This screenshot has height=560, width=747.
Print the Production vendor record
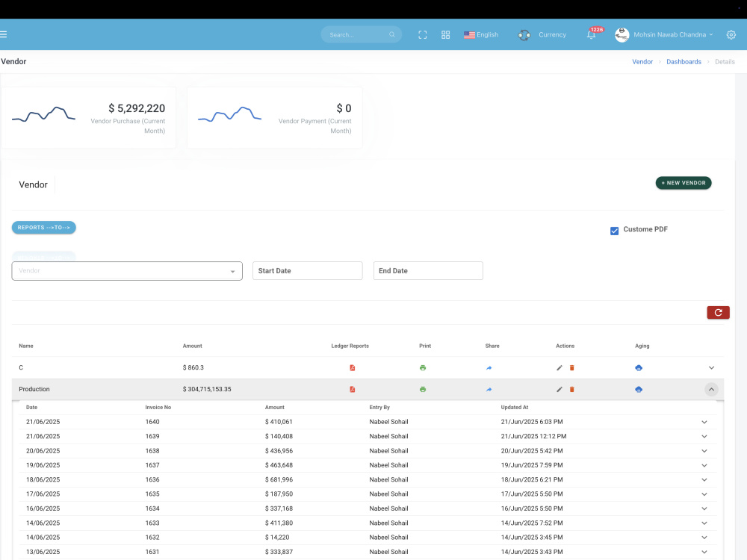[423, 390]
